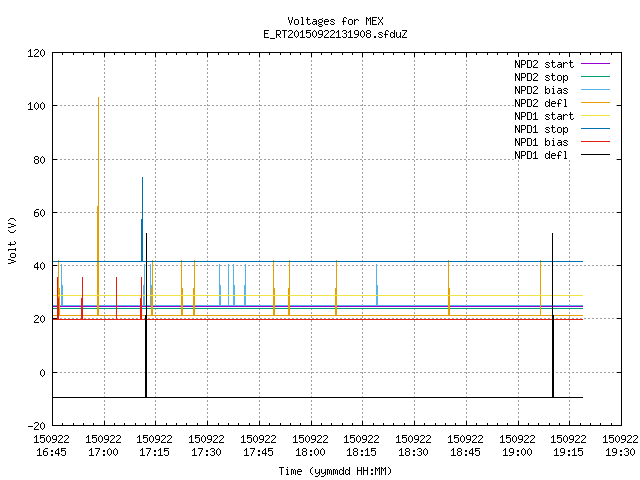Click the 17:45 time axis label
The width and height of the screenshot is (640, 480).
click(x=258, y=453)
